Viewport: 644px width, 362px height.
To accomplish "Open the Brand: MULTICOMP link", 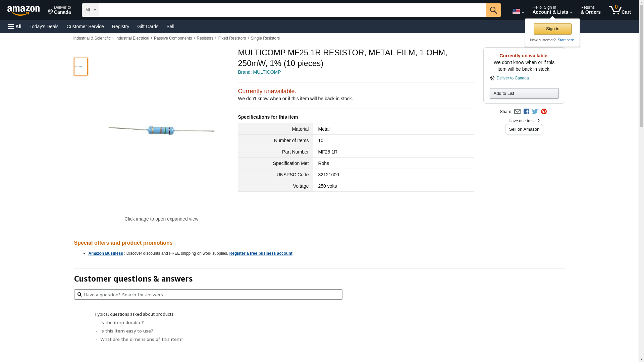I will (x=259, y=72).
